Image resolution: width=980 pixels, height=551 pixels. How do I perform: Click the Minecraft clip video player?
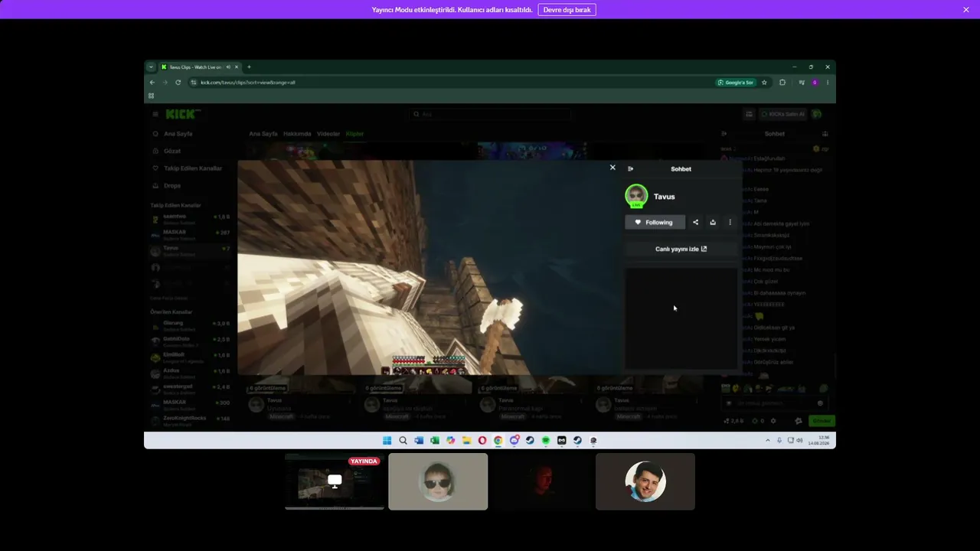pos(429,268)
